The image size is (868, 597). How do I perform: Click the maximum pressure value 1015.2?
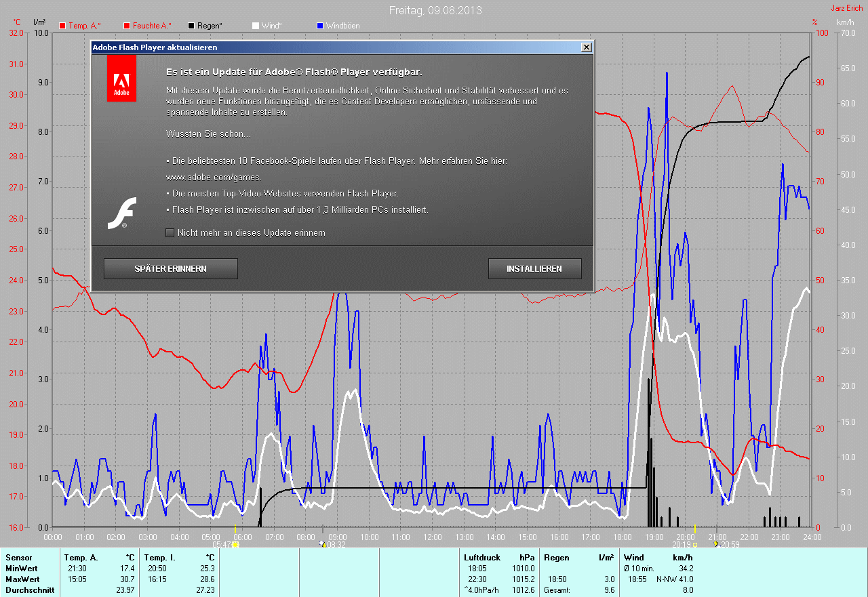point(523,579)
